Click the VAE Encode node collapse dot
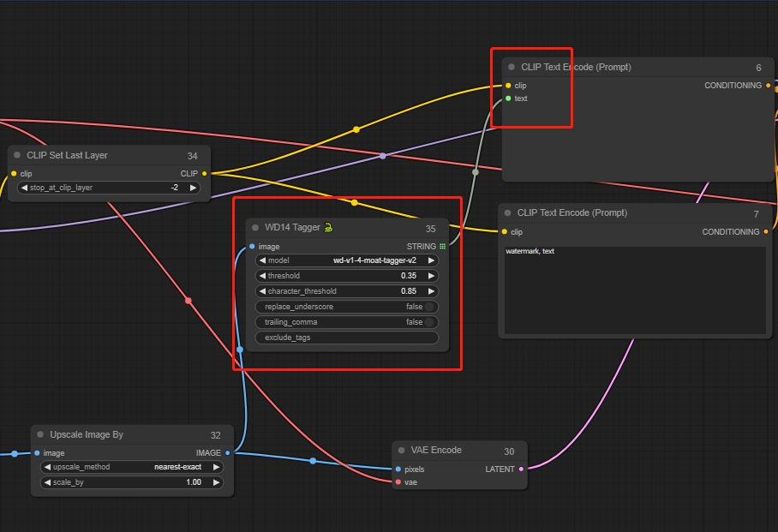Viewport: 778px width, 532px height. pos(402,450)
